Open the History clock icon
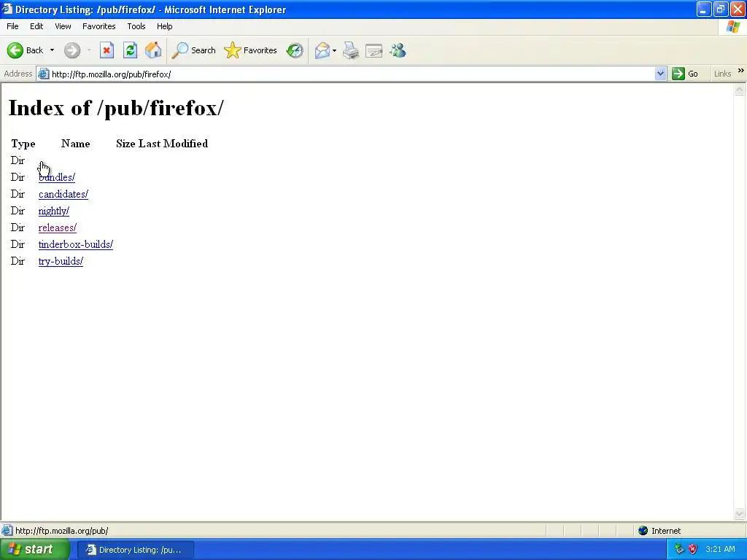Image resolution: width=747 pixels, height=560 pixels. 295,50
